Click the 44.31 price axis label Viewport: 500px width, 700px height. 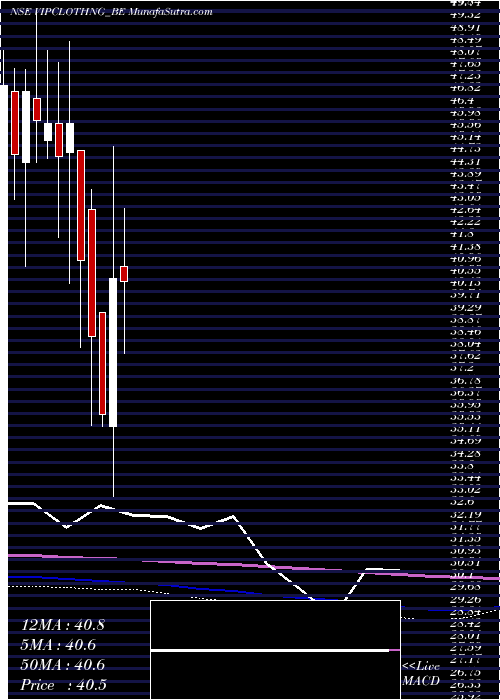pos(466,162)
